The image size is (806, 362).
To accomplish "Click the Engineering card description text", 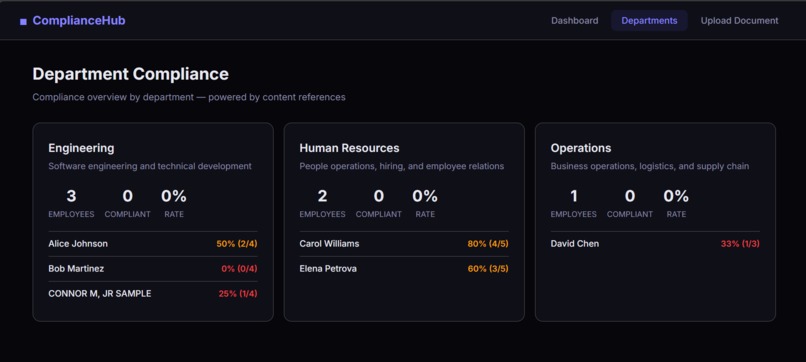I will [x=150, y=166].
